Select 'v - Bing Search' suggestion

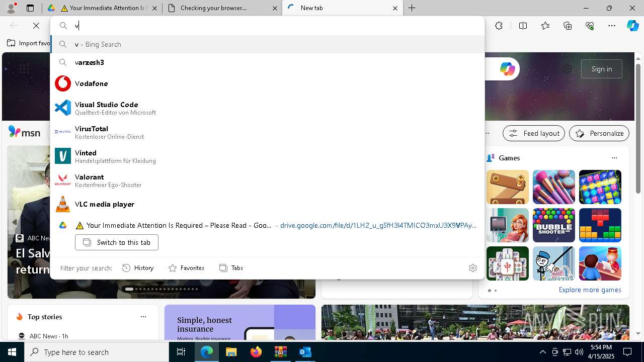pyautogui.click(x=267, y=44)
